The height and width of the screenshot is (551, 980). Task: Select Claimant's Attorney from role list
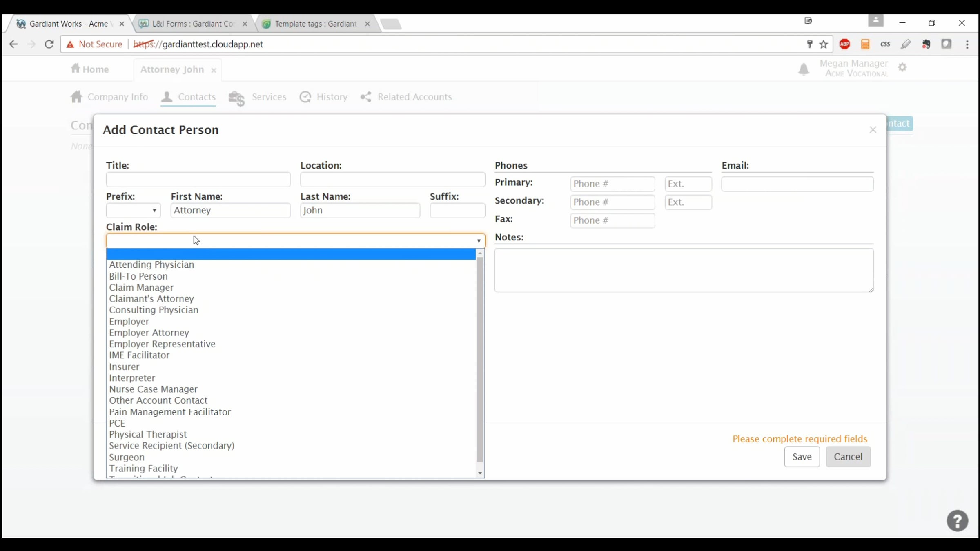coord(151,299)
